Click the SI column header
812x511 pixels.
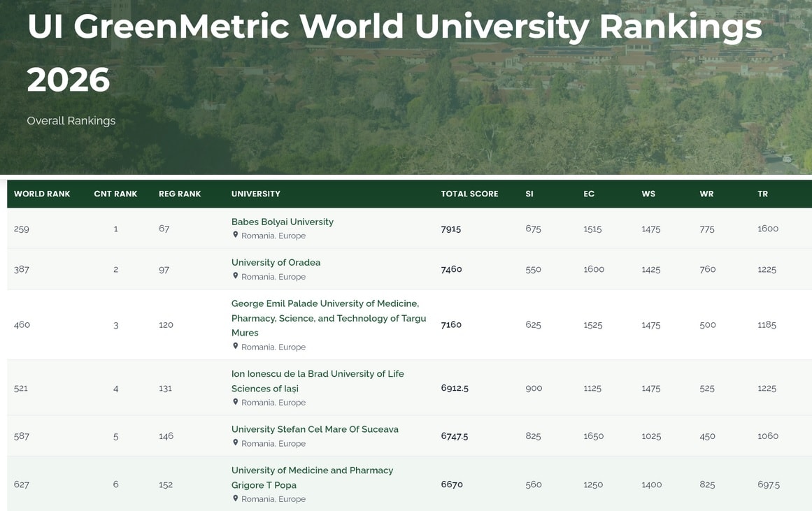tap(529, 194)
